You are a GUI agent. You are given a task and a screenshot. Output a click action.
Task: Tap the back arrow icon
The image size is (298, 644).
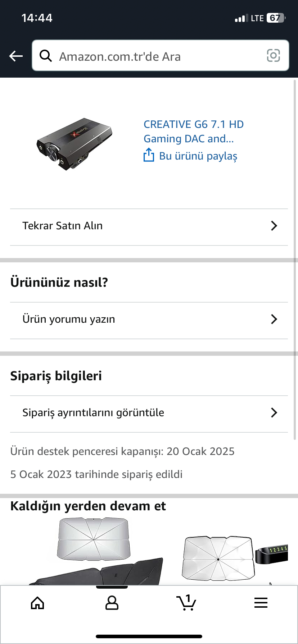point(16,56)
